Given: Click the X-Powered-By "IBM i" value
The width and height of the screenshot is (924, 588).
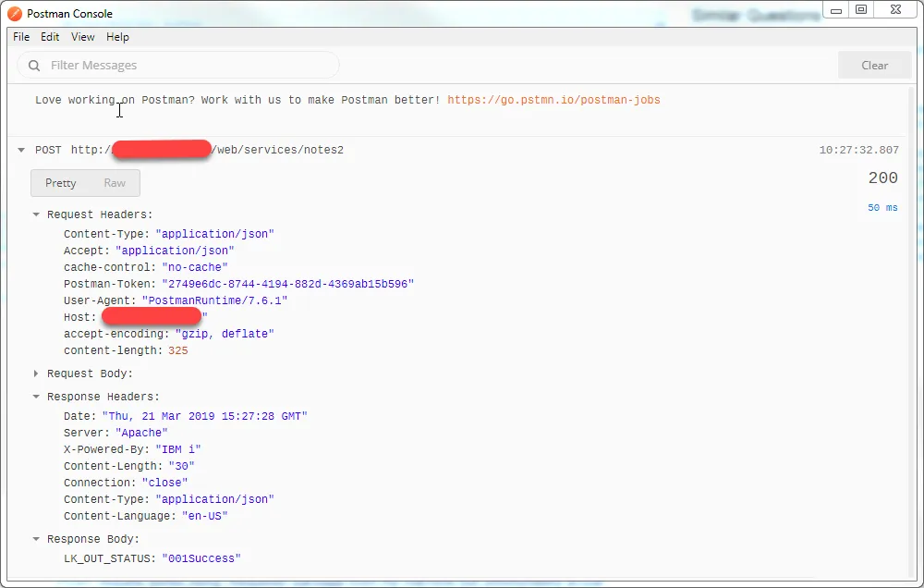Looking at the screenshot, I should tap(178, 449).
